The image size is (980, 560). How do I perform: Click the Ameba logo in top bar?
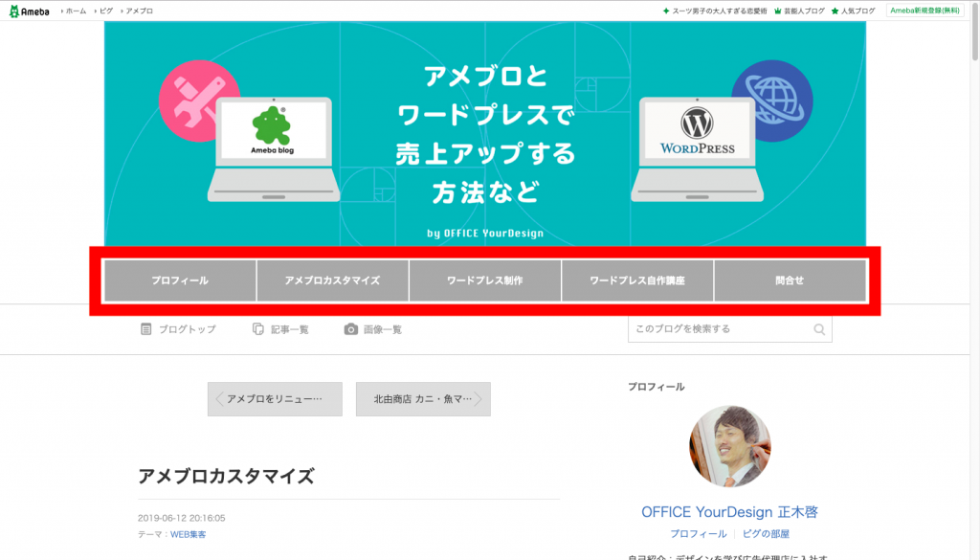tap(31, 11)
